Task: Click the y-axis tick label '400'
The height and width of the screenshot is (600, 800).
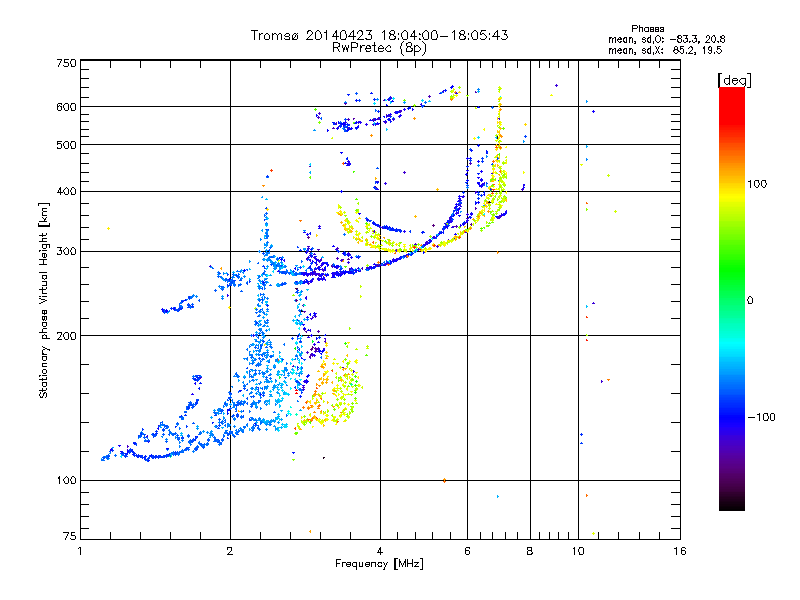Action: point(66,191)
